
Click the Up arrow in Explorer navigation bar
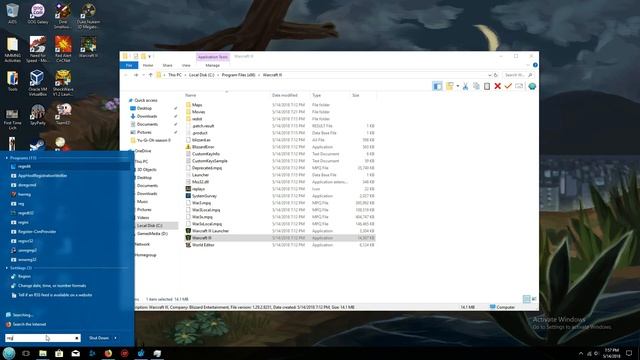(x=151, y=75)
